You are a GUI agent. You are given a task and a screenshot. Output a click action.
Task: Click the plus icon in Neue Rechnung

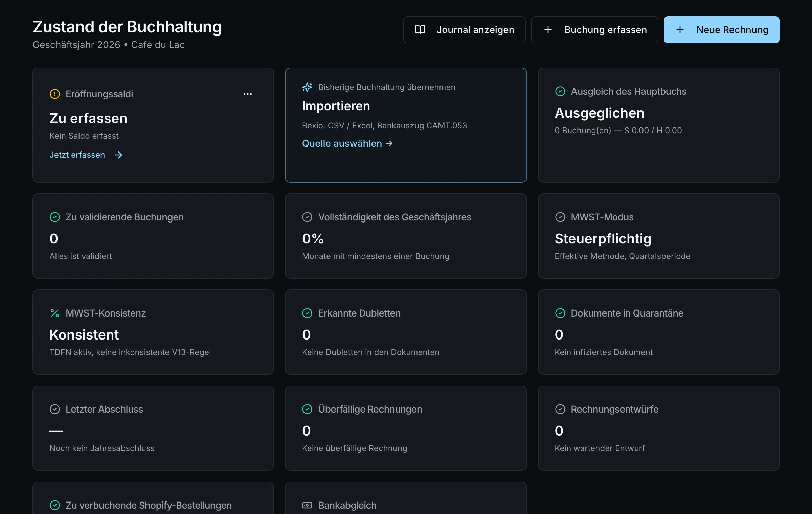pos(680,30)
